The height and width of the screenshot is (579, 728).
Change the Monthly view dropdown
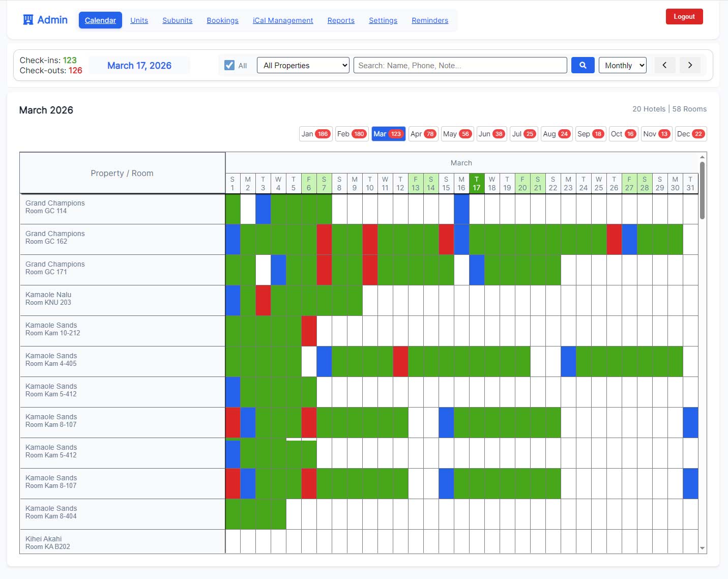[x=622, y=65]
